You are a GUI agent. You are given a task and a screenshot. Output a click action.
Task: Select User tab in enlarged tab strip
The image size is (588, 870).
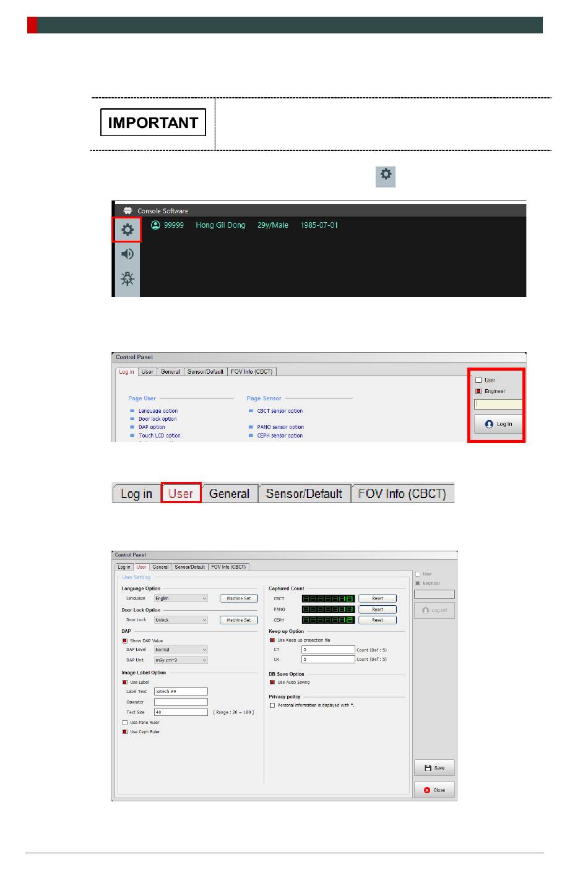[x=181, y=493]
